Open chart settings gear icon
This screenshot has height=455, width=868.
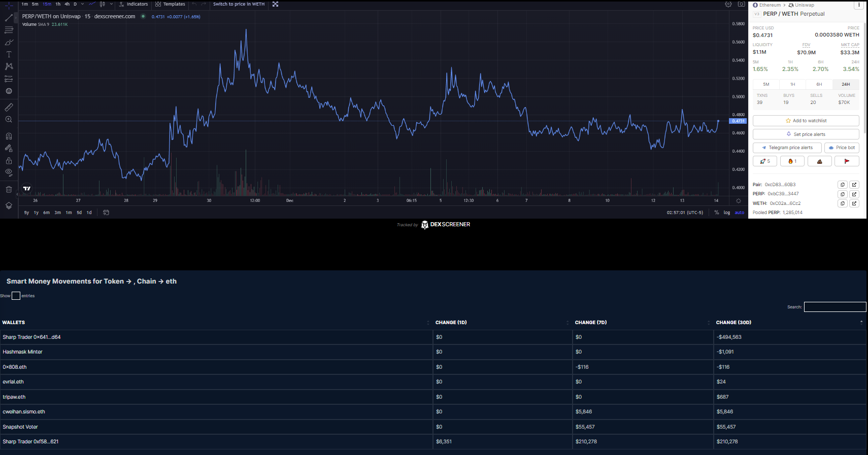point(728,4)
